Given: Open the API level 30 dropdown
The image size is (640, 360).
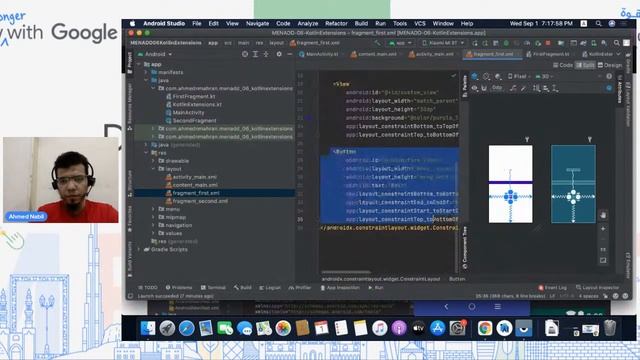Looking at the screenshot, I should click(544, 76).
